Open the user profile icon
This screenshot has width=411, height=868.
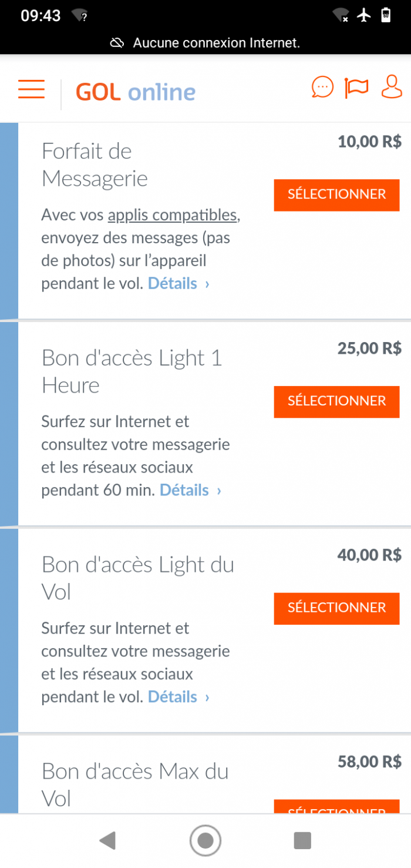click(x=392, y=87)
